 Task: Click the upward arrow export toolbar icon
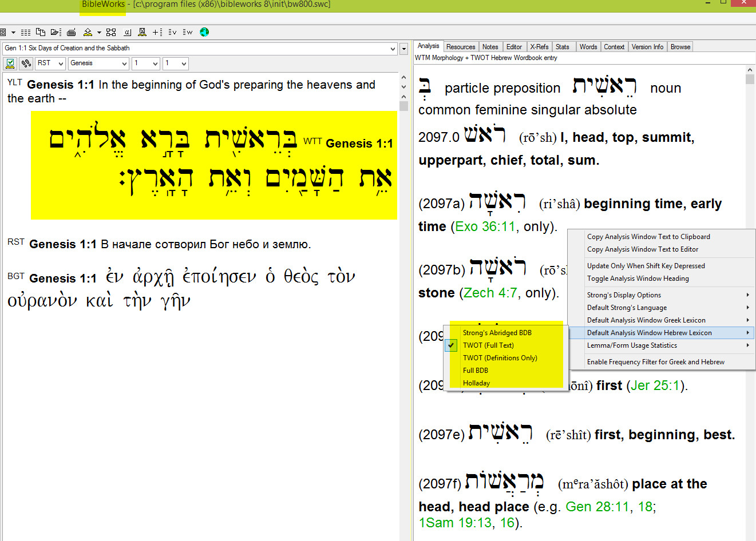(88, 32)
